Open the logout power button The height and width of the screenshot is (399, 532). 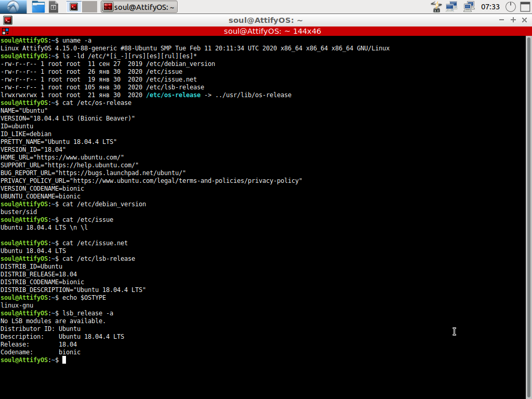click(x=511, y=7)
